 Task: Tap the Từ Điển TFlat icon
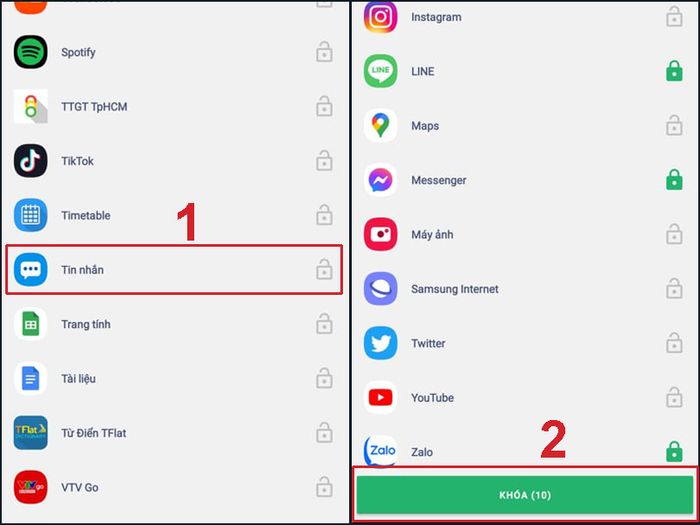pos(30,433)
